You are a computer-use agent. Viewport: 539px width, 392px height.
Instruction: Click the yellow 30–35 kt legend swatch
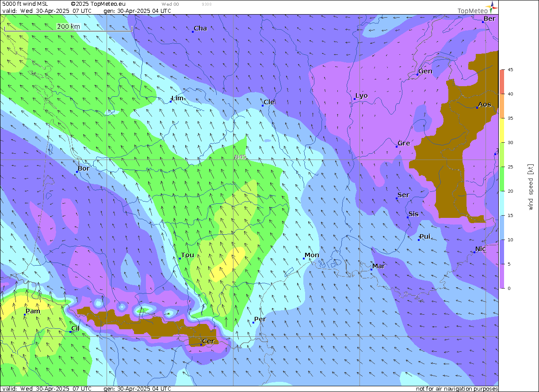502,130
